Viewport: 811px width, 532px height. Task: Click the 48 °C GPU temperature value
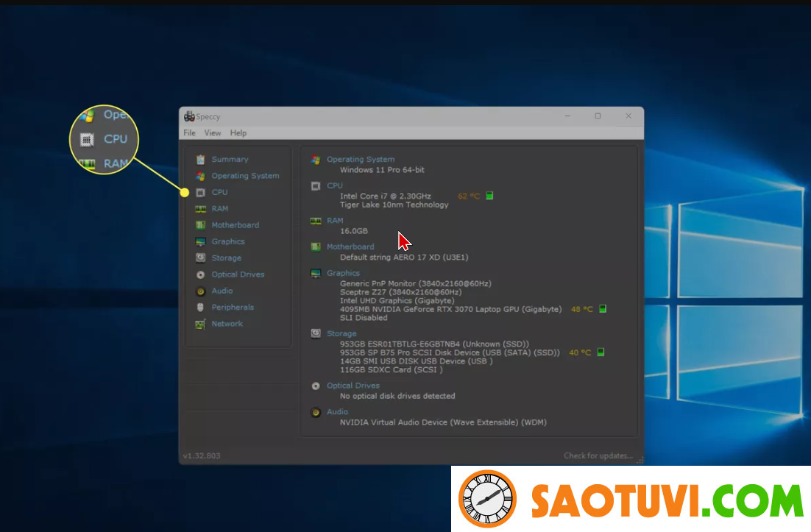pyautogui.click(x=581, y=309)
